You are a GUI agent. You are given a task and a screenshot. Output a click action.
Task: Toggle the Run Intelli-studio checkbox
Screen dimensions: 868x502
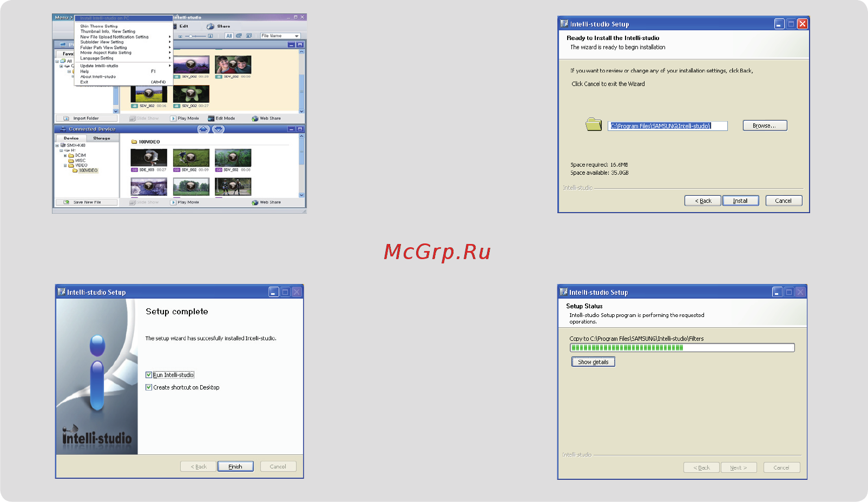149,375
